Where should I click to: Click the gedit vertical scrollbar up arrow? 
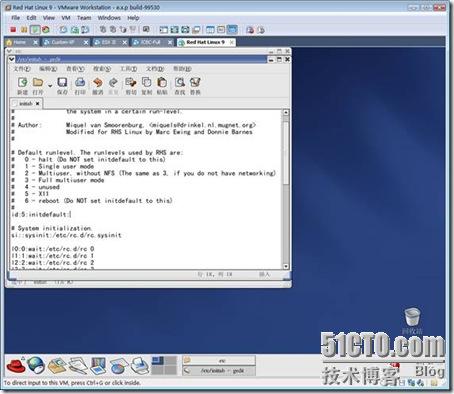pyautogui.click(x=286, y=112)
